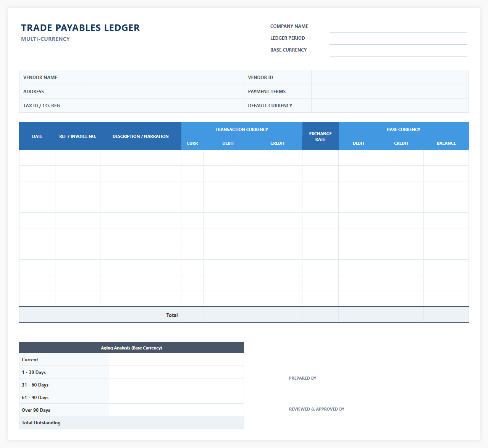
Task: Click the 'Aging Analysis (Base Currency)' header
Action: pos(131,348)
